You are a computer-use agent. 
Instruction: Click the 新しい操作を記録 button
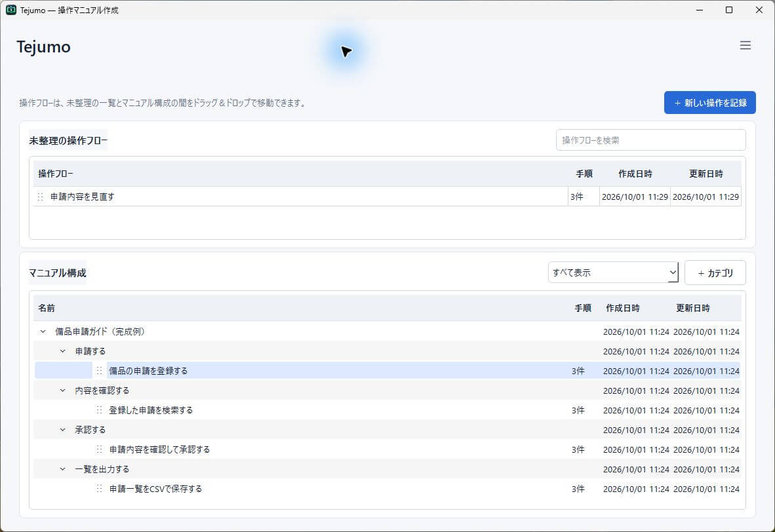(709, 103)
